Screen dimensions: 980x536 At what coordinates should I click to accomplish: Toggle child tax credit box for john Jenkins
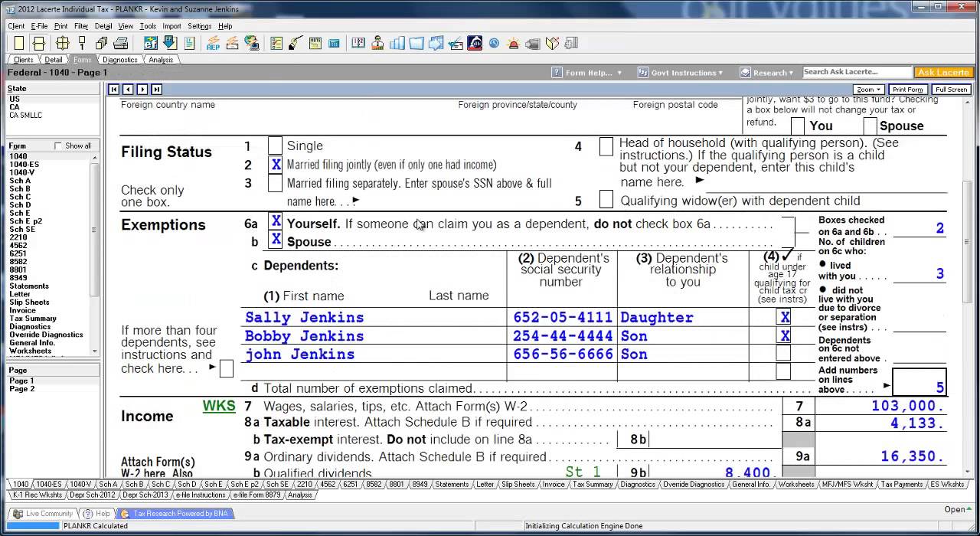(783, 353)
